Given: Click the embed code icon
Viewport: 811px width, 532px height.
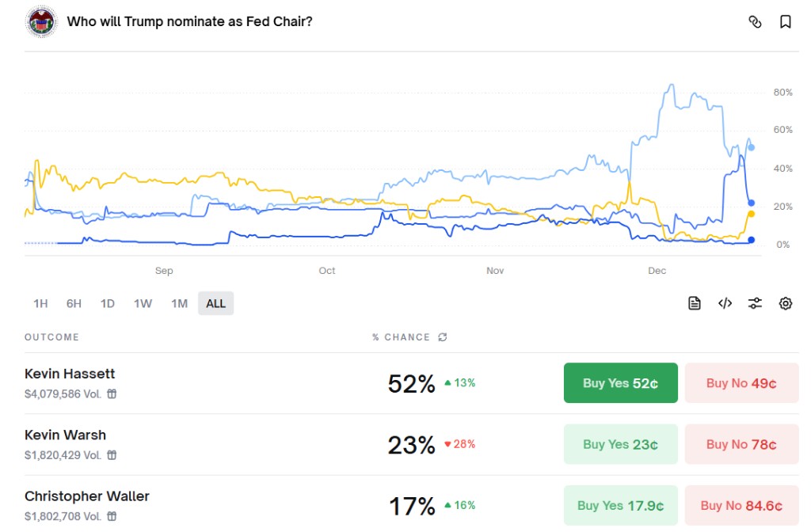Looking at the screenshot, I should coord(725,303).
